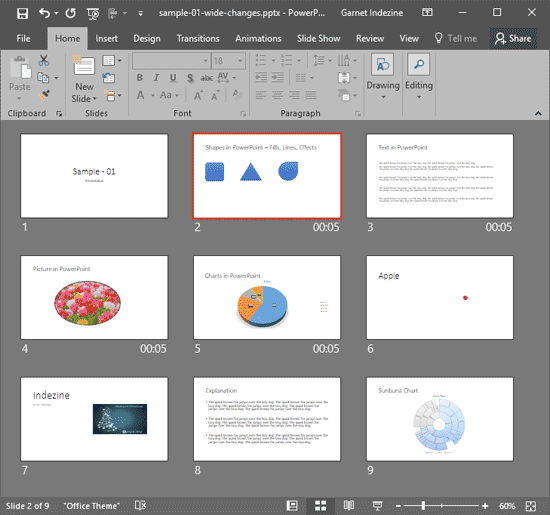
Task: Click the Cut scissors icon
Action: [x=43, y=60]
